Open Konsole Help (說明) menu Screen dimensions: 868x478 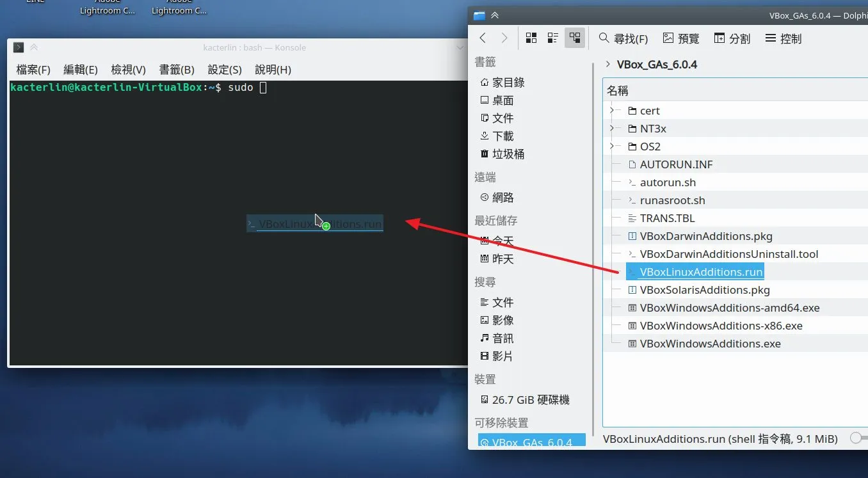(273, 70)
